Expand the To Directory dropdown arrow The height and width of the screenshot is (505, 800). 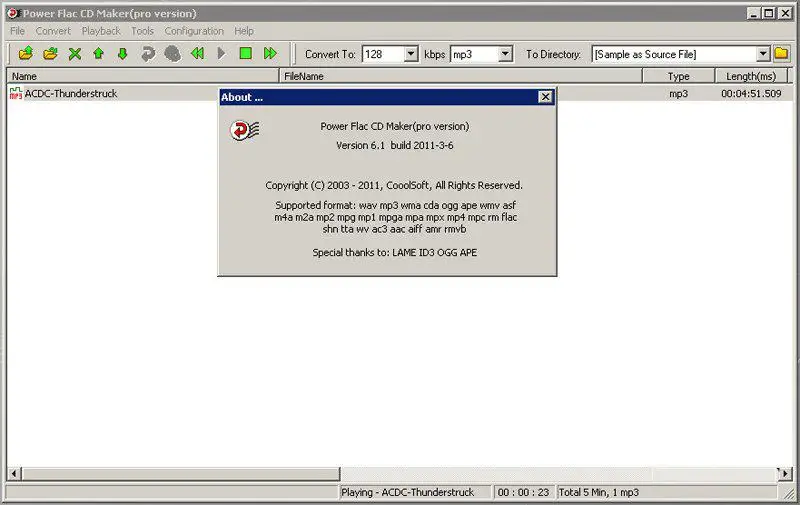[x=763, y=54]
